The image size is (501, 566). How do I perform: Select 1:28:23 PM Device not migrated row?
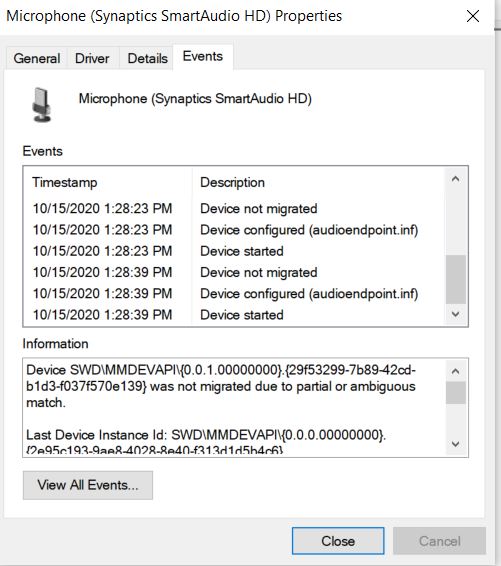pos(235,209)
